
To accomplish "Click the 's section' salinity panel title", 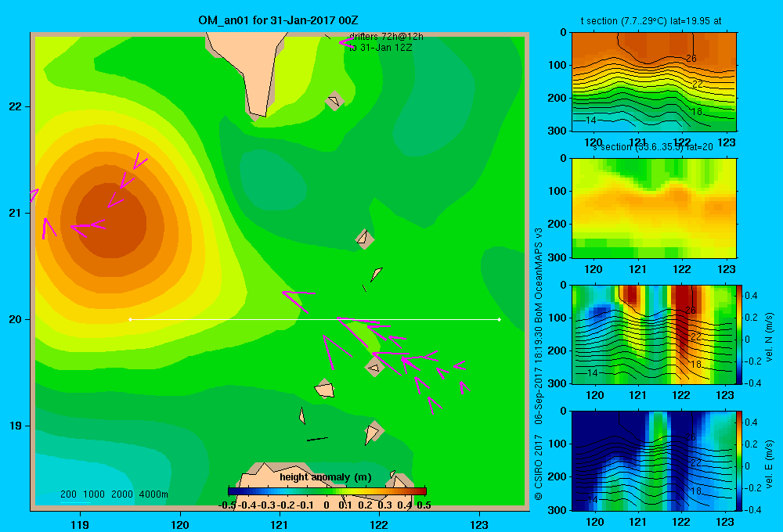I will (653, 147).
